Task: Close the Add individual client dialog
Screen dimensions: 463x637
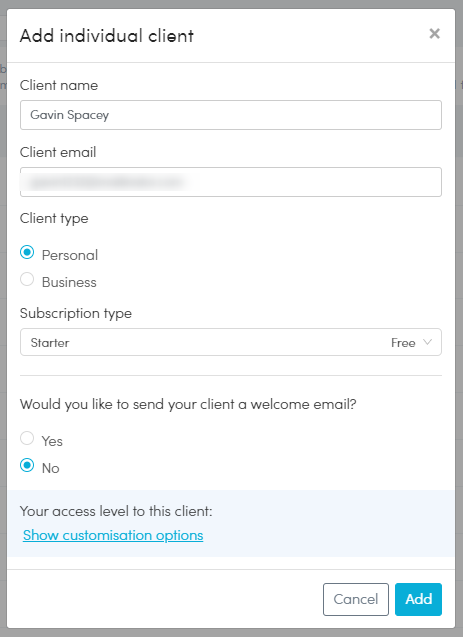Action: [x=434, y=34]
